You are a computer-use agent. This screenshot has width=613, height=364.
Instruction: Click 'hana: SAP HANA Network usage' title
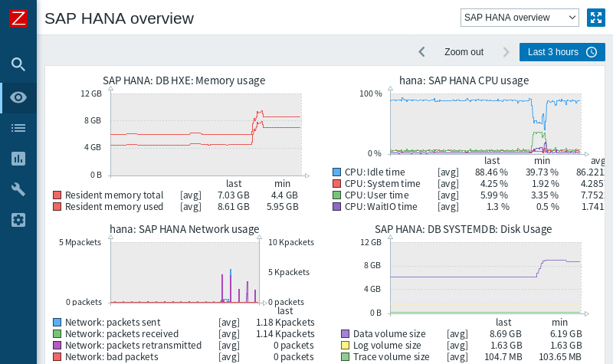click(185, 229)
